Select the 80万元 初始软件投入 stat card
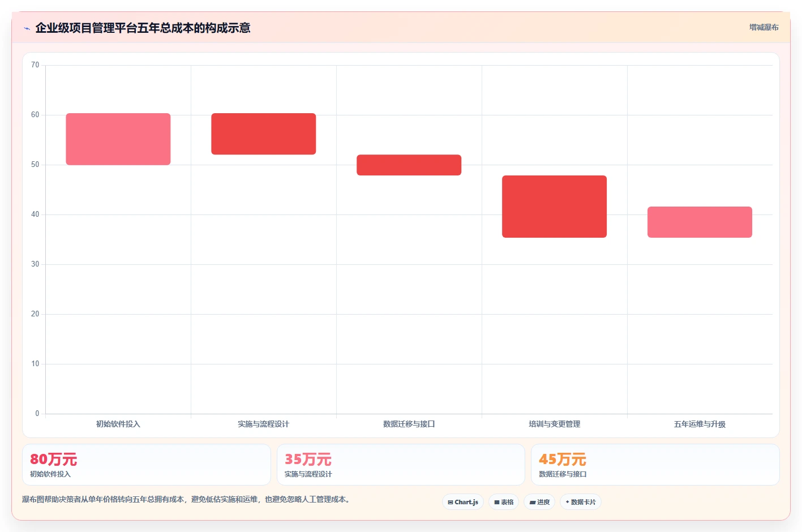 click(147, 465)
